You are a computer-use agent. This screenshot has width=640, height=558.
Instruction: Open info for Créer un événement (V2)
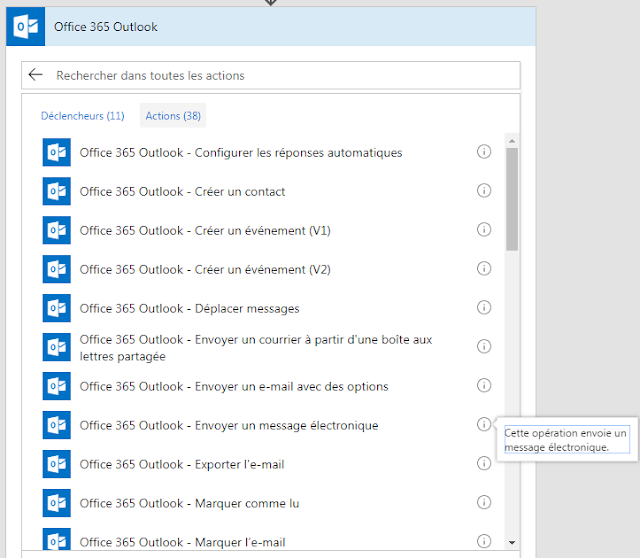484,269
